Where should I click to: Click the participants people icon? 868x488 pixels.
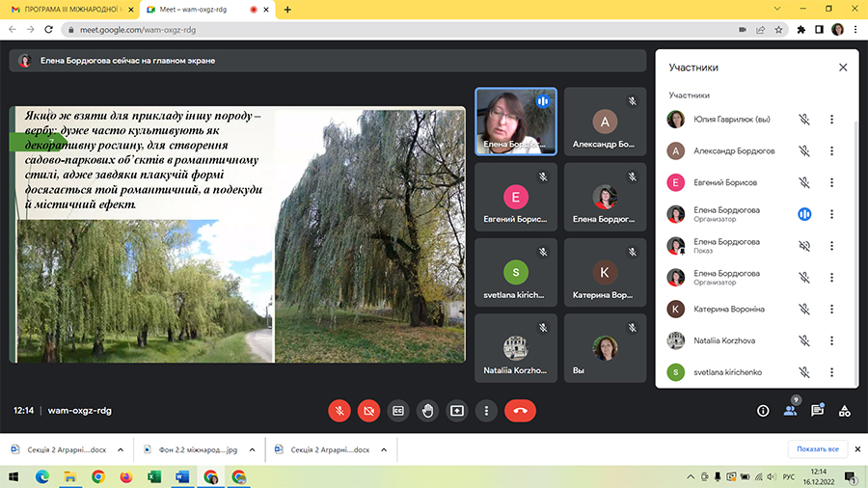790,410
